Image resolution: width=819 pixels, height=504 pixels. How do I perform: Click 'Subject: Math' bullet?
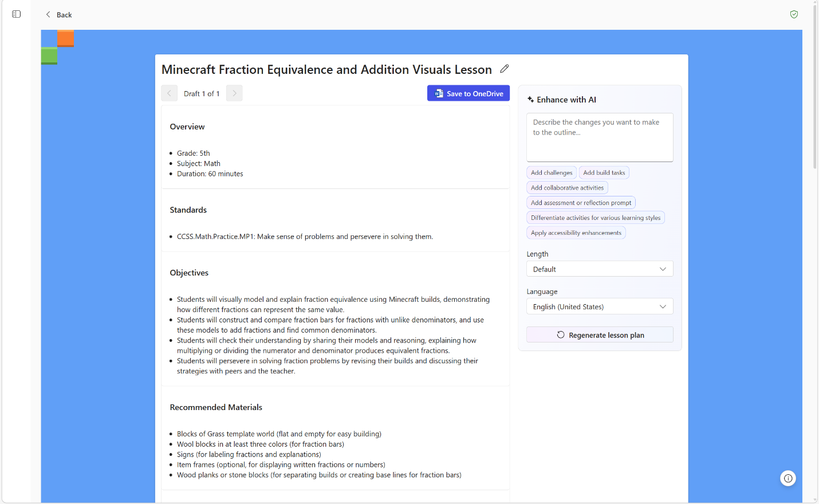click(x=199, y=164)
